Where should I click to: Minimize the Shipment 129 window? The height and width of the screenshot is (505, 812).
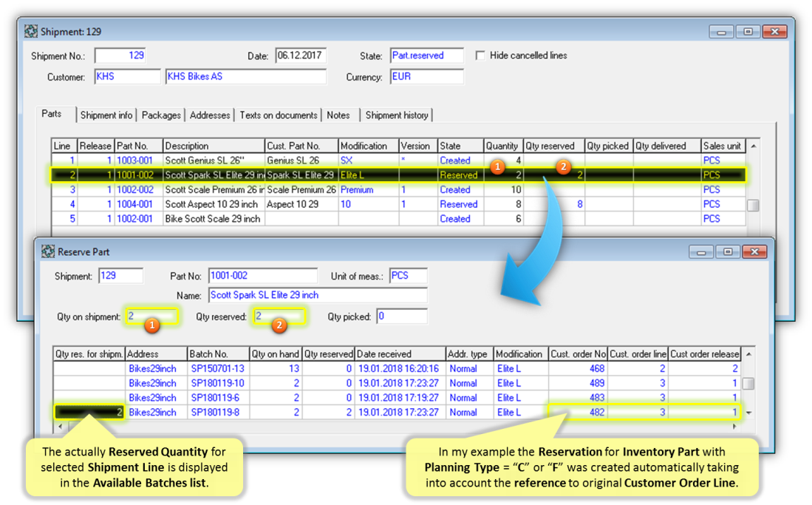pyautogui.click(x=722, y=32)
